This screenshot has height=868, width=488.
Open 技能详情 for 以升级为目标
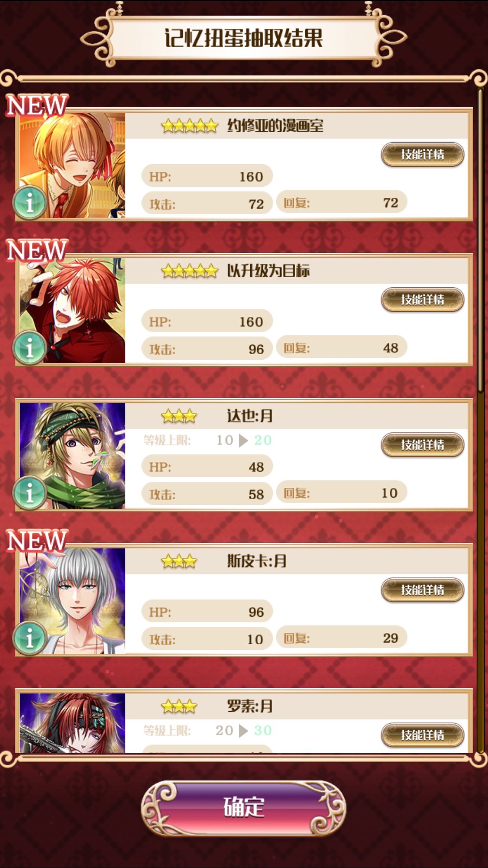(x=422, y=300)
